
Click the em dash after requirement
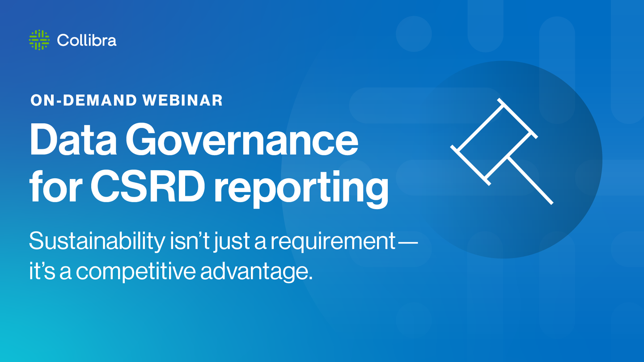pyautogui.click(x=407, y=243)
